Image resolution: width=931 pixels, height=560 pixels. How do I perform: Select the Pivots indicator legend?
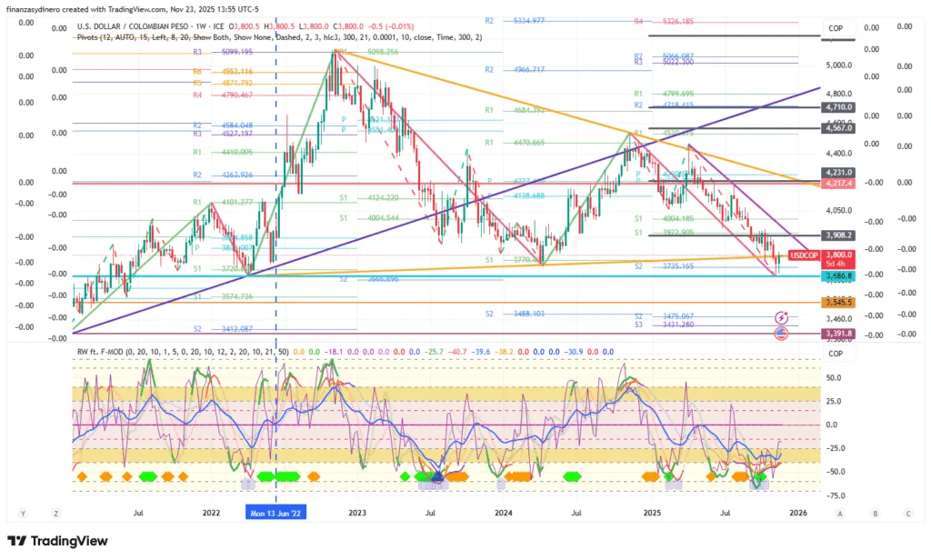click(87, 37)
